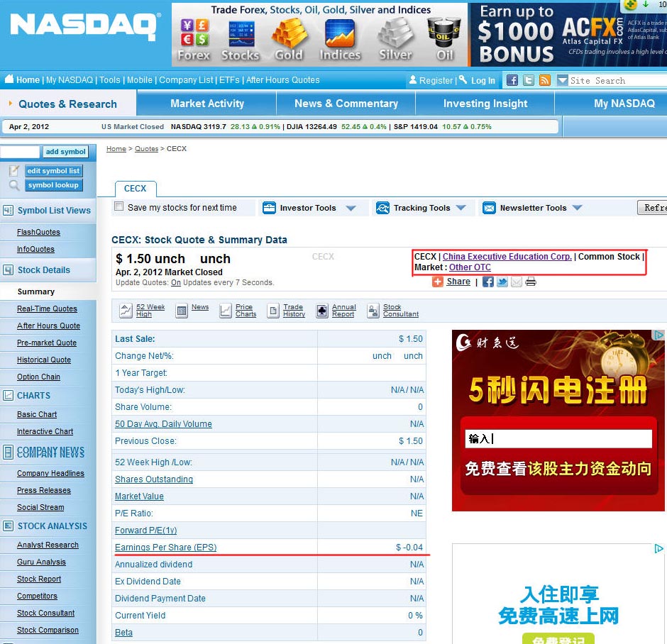
Task: Click the Quotes breadcrumb link
Action: pyautogui.click(x=146, y=149)
